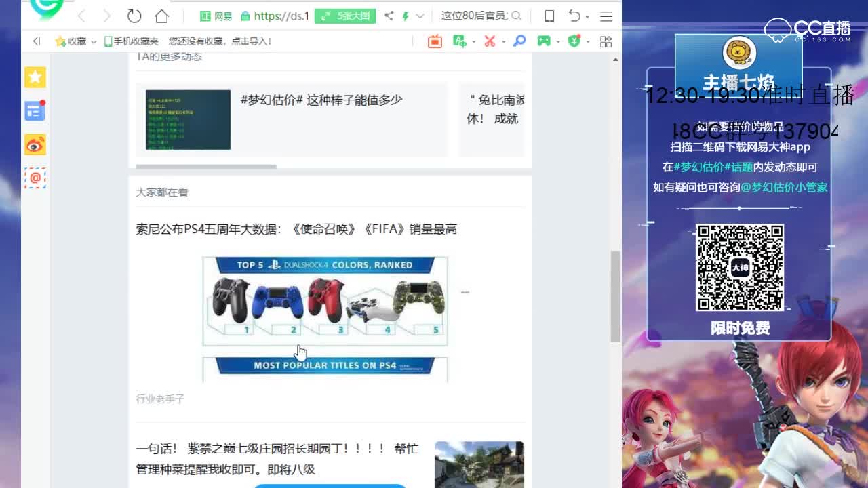The image size is (868, 488).
Task: Click the horizontal scrollbar under post cards
Action: pos(205,166)
